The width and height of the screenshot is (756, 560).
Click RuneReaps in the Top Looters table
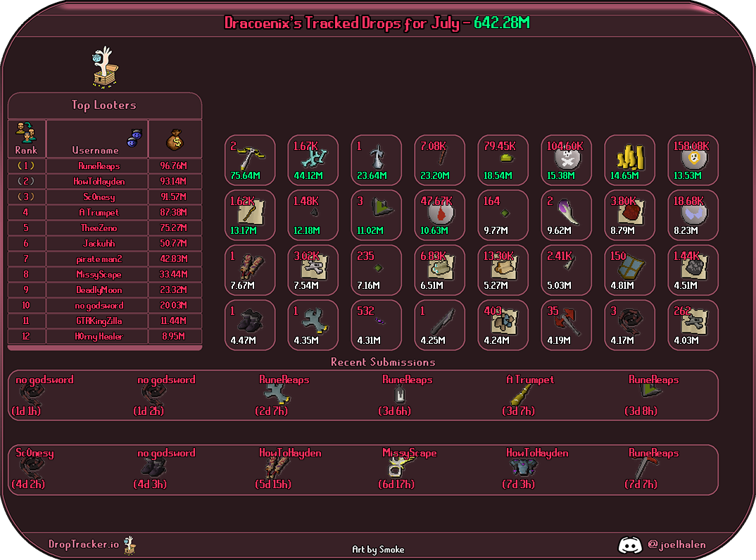(x=99, y=166)
